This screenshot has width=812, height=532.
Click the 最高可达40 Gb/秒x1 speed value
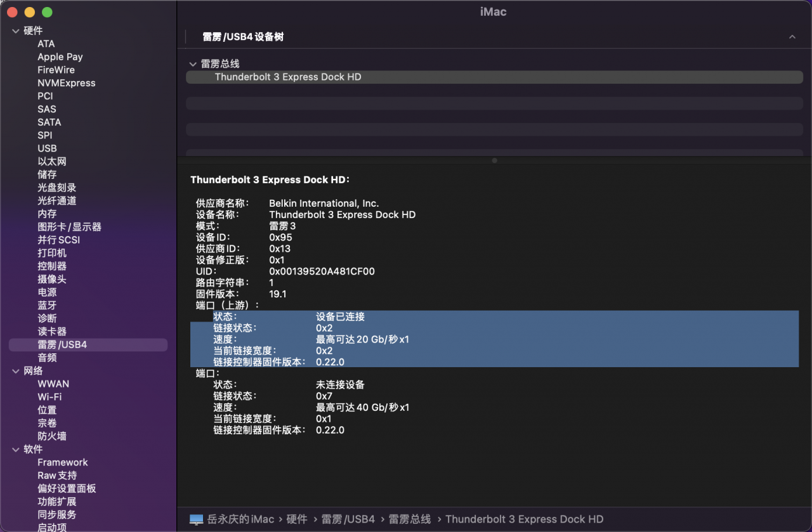(363, 407)
